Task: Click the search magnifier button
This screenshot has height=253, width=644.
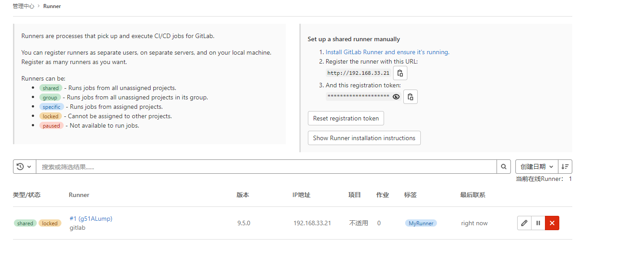Action: [504, 167]
